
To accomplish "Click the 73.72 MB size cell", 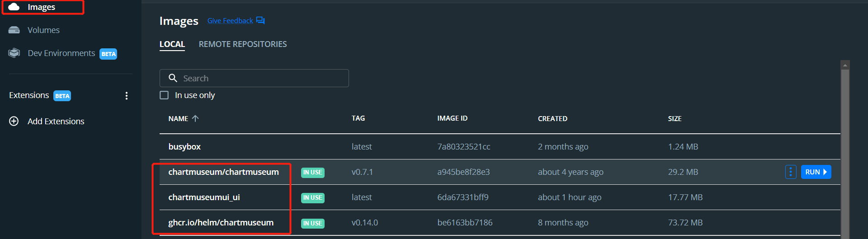I will [x=685, y=223].
